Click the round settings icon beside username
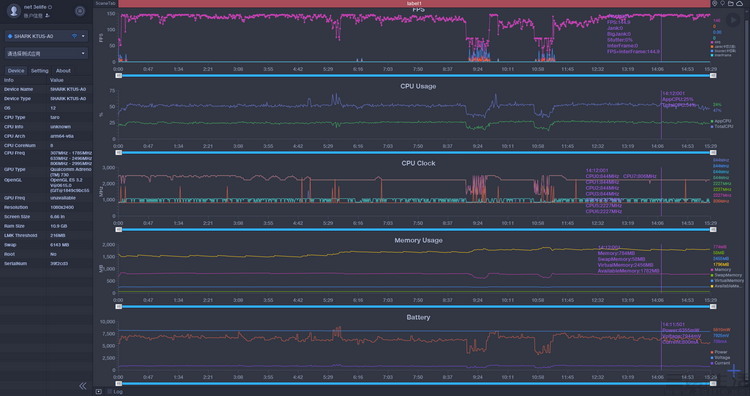Image resolution: width=750 pixels, height=396 pixels. [x=80, y=11]
